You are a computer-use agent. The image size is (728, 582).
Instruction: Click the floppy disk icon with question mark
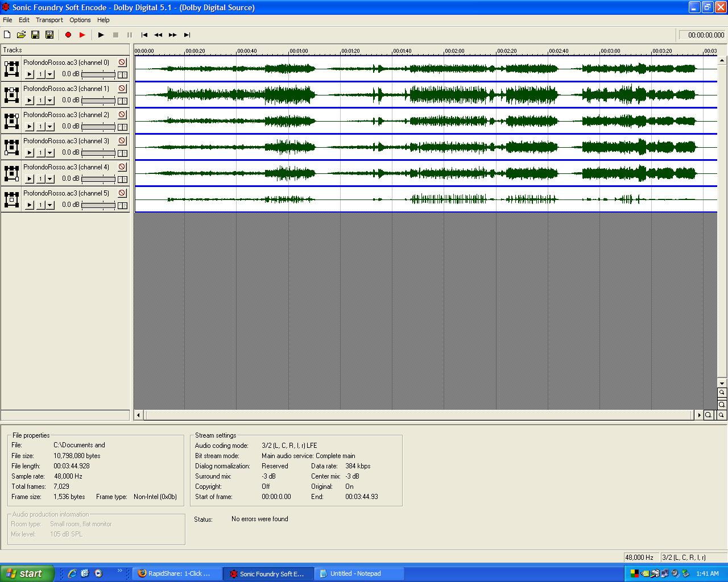49,35
